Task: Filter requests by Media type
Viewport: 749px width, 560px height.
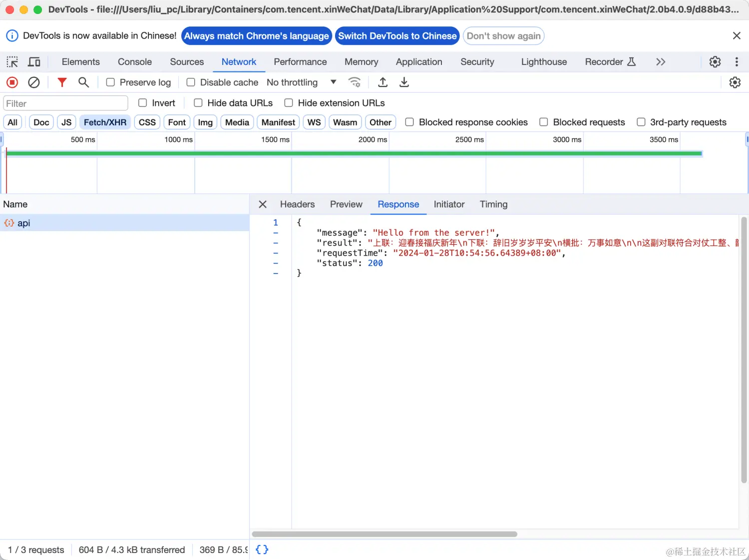Action: [x=237, y=122]
